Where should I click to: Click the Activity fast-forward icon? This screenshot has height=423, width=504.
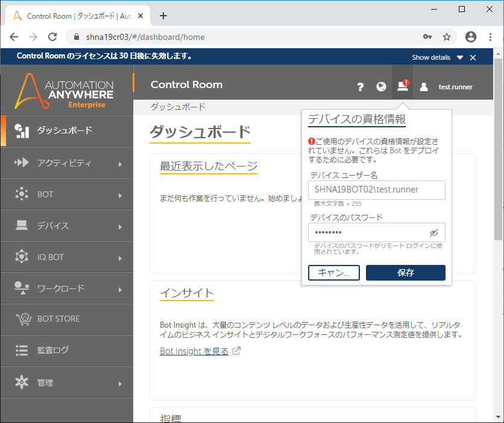click(22, 162)
